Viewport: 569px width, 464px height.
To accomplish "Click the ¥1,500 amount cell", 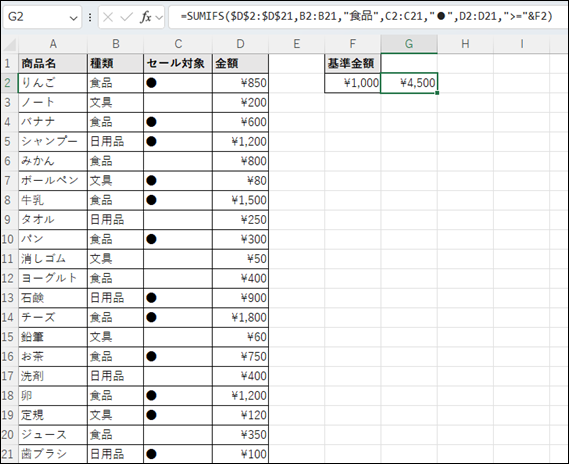I will 240,200.
